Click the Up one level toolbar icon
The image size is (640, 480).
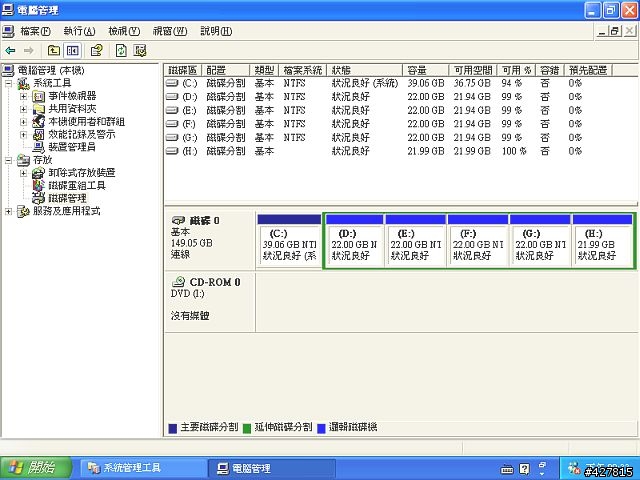click(x=54, y=51)
